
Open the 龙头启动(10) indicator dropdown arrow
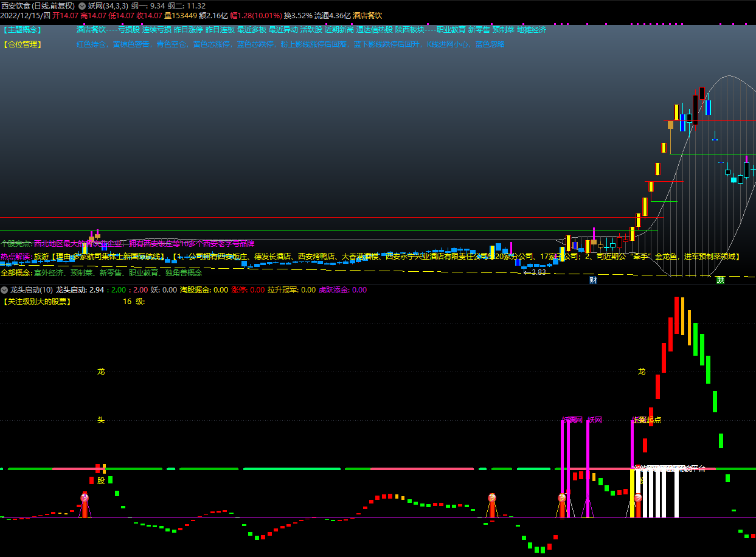click(x=4, y=290)
